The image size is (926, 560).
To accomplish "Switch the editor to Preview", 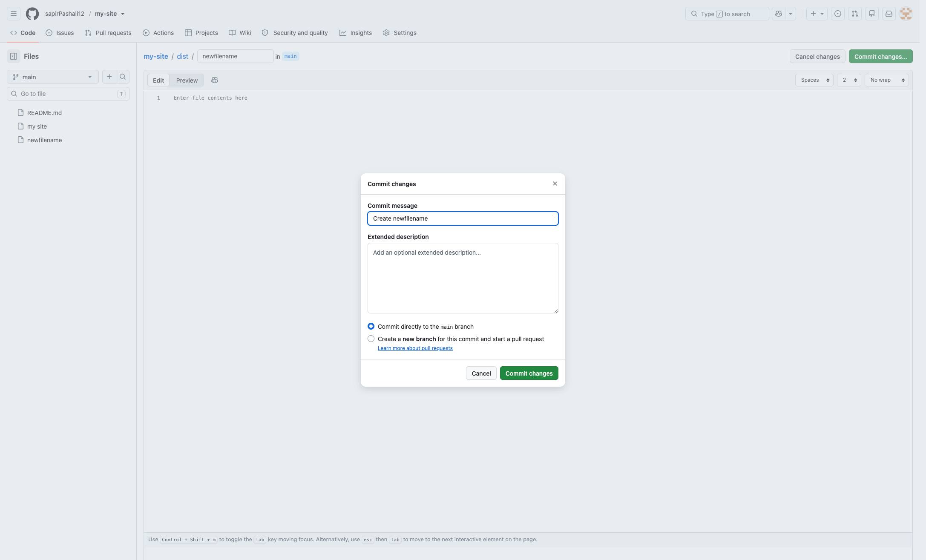I will tap(187, 80).
